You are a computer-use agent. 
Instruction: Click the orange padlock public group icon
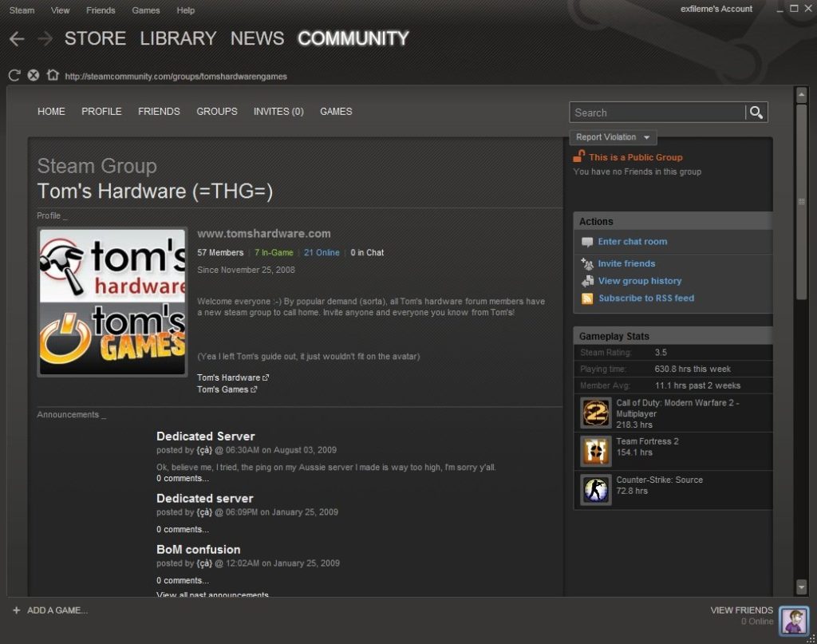point(579,156)
